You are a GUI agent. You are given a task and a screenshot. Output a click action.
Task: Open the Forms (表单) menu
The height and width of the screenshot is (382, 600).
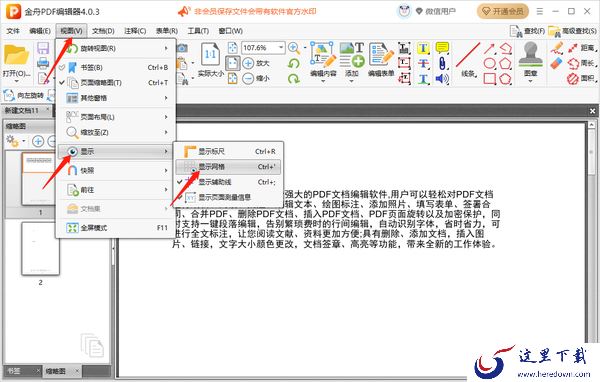point(167,31)
